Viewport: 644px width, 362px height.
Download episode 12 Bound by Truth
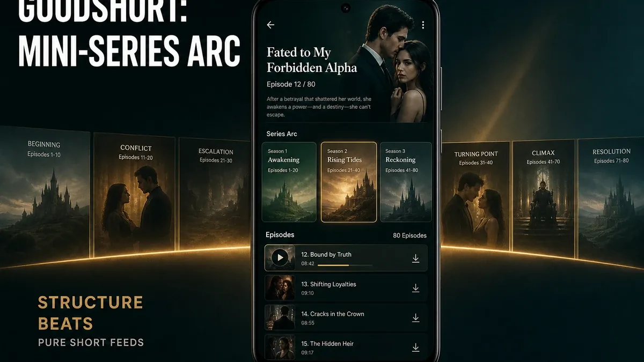click(415, 258)
